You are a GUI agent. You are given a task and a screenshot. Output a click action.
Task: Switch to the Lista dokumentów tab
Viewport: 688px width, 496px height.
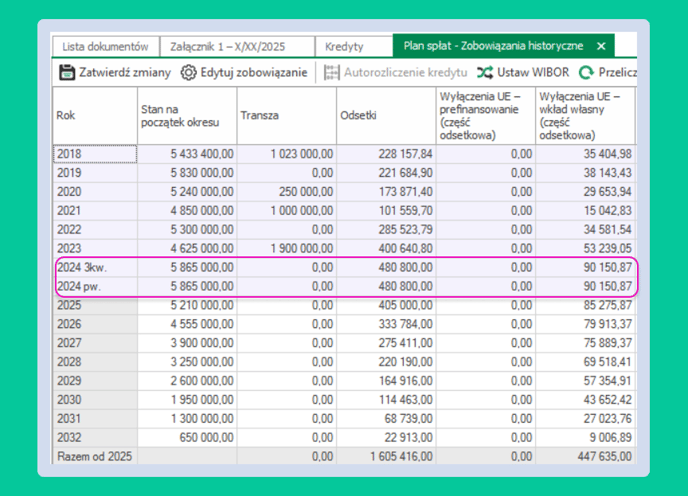point(105,47)
